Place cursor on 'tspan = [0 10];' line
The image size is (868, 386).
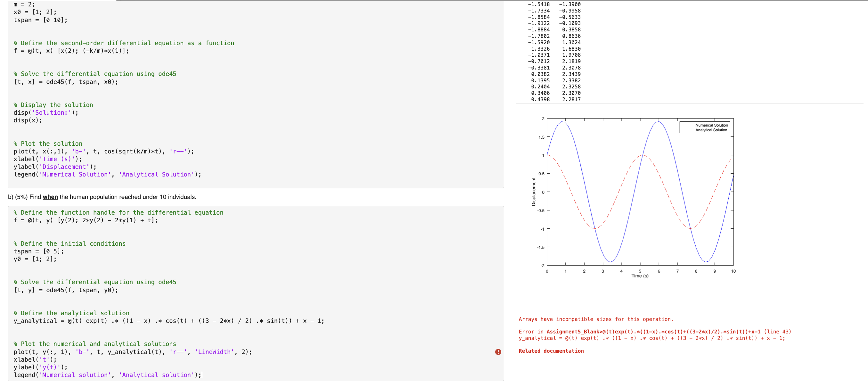40,20
